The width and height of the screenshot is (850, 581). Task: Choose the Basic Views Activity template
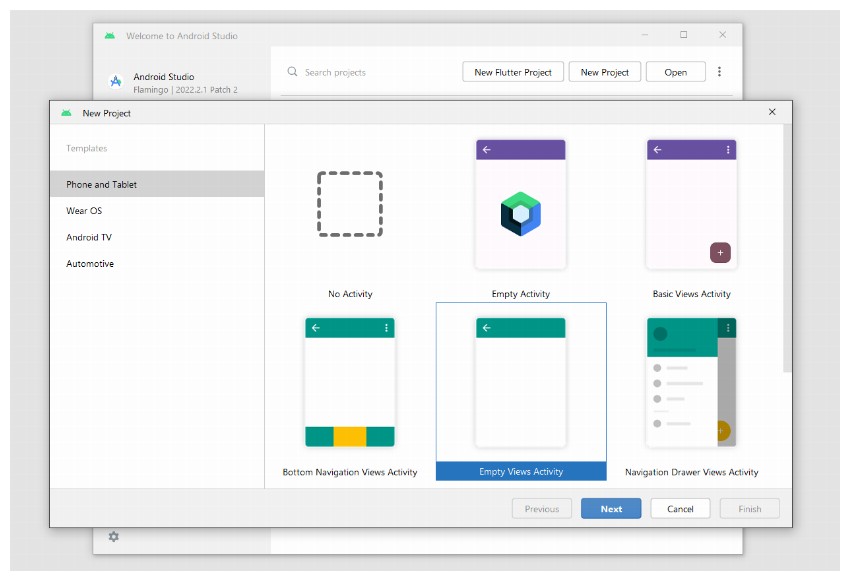tap(691, 205)
